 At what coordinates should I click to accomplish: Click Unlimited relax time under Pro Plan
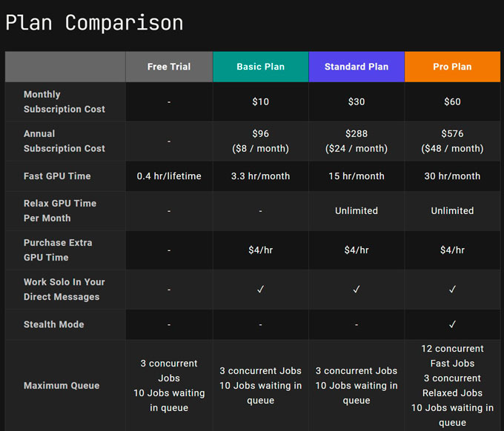(x=452, y=210)
